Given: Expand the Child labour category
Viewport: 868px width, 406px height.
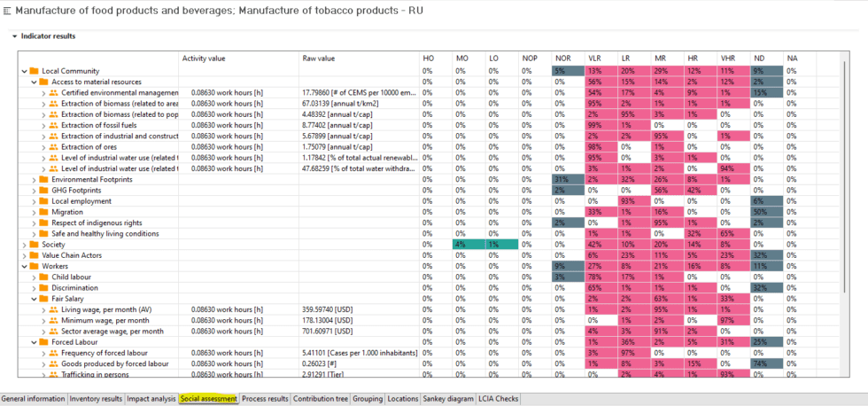Looking at the screenshot, I should click(x=34, y=277).
